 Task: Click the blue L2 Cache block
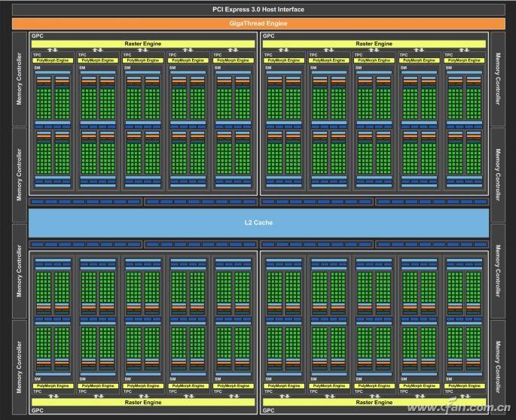tap(258, 222)
